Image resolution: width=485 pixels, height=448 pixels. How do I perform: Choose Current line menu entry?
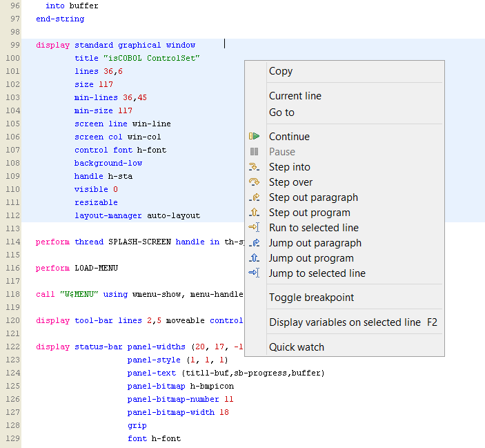coord(295,96)
